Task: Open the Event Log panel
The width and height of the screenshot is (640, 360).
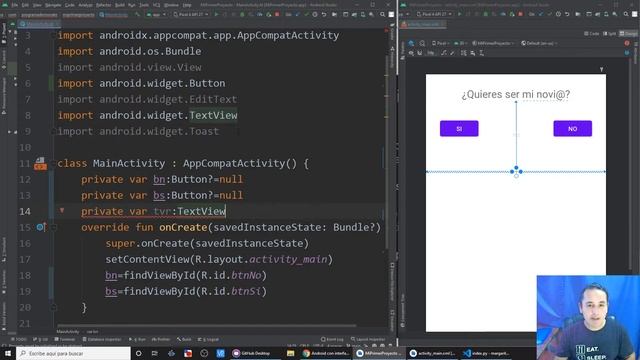Action: pos(332,340)
